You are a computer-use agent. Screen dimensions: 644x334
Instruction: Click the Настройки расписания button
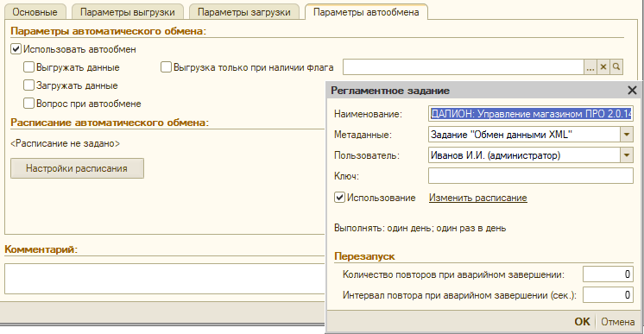tap(77, 168)
